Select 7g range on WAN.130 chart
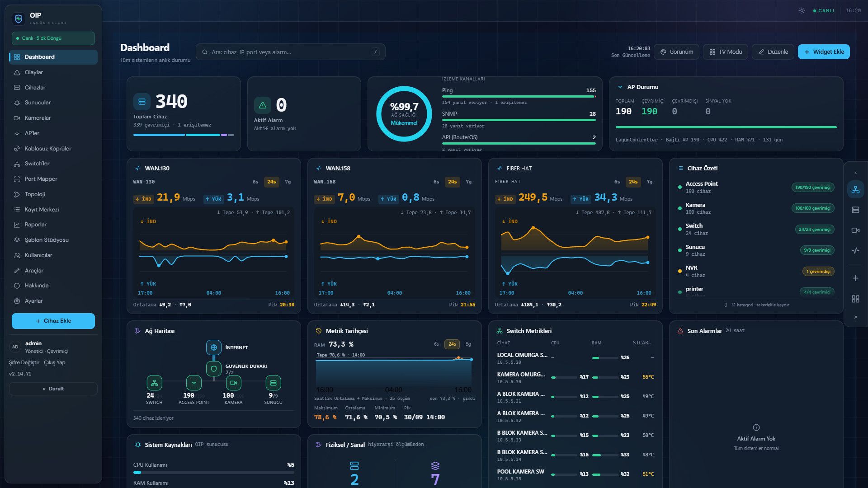This screenshot has height=488, width=868. 288,182
